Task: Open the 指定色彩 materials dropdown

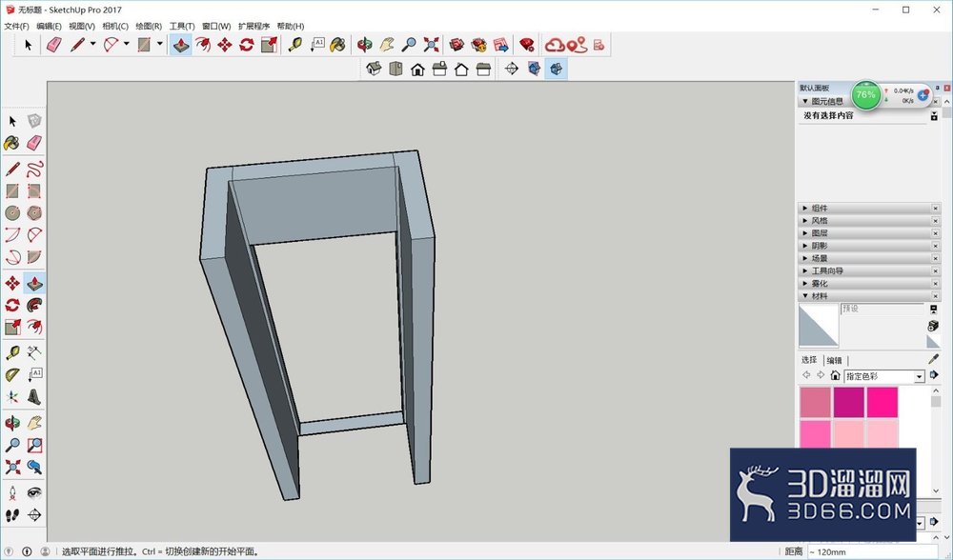Action: click(x=884, y=376)
